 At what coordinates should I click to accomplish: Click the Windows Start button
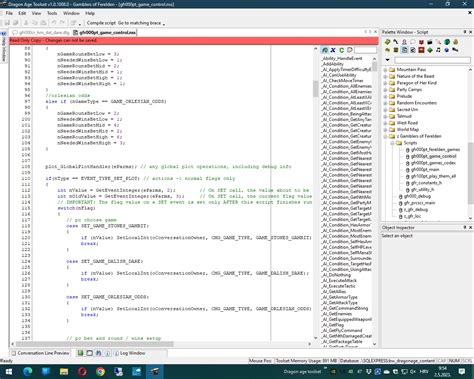tap(9, 371)
